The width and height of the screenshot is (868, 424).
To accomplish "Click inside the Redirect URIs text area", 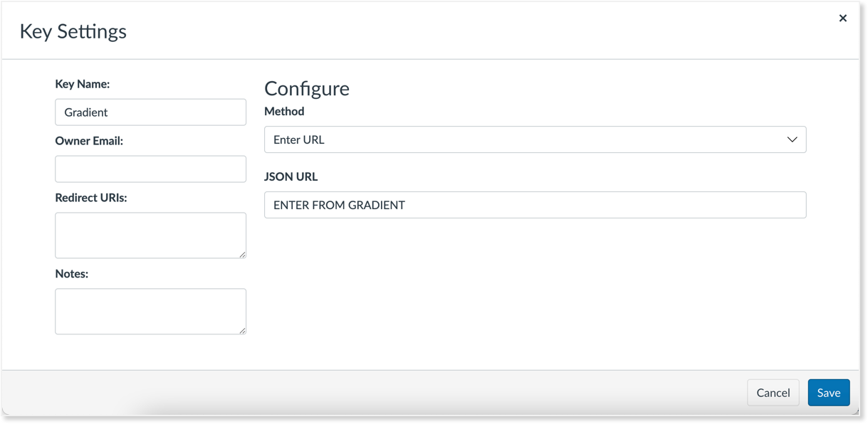I will click(x=150, y=235).
